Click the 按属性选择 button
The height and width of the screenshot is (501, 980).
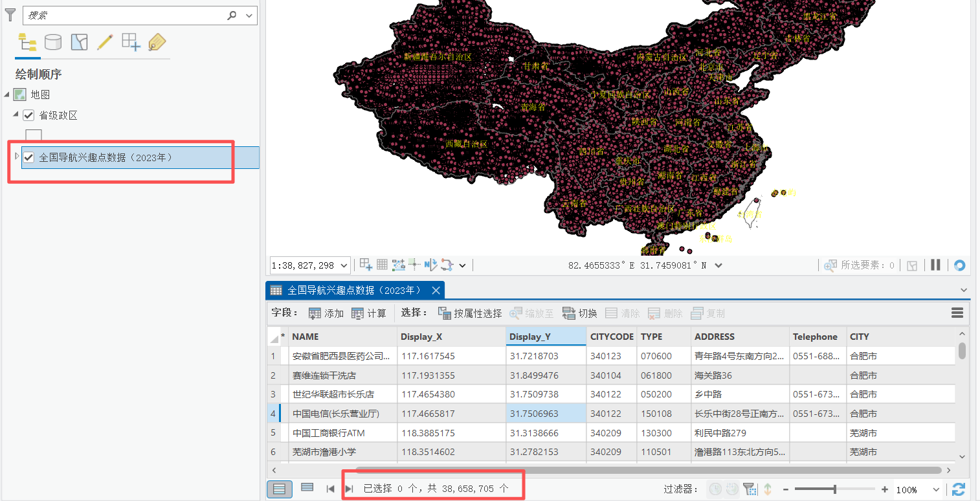pos(470,313)
